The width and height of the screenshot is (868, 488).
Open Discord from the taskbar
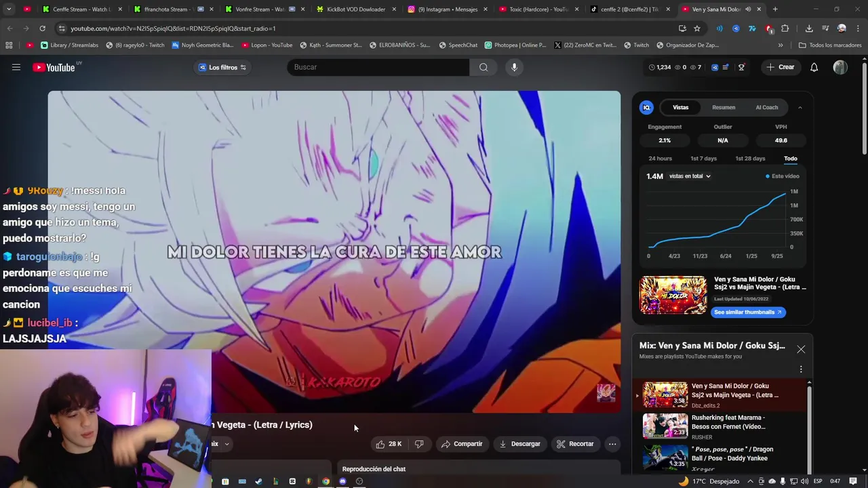click(x=342, y=481)
